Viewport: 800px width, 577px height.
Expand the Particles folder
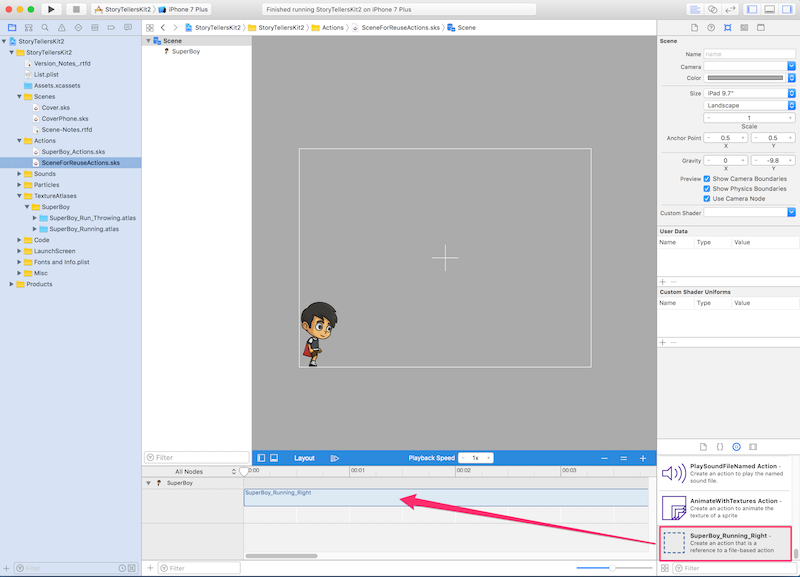point(19,185)
